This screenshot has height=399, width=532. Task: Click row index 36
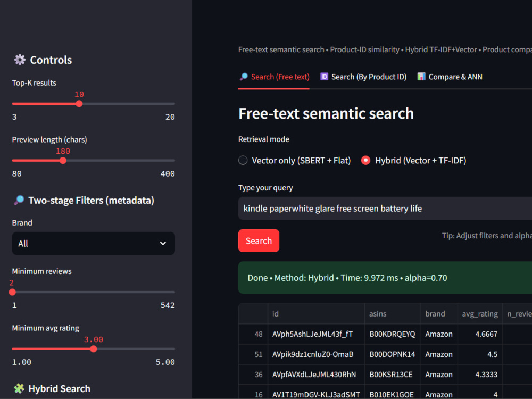tap(253, 375)
